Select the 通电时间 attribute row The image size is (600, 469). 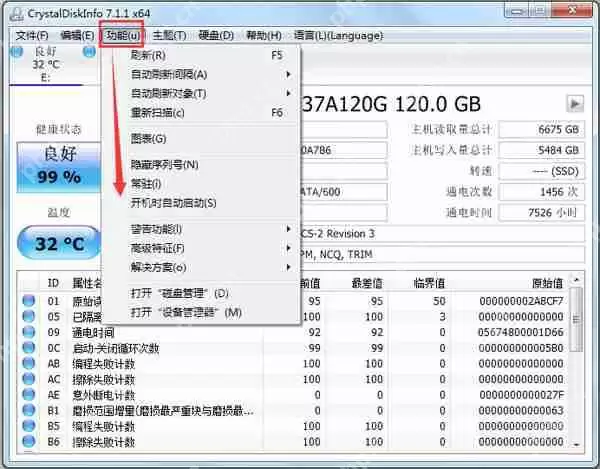tap(294, 332)
